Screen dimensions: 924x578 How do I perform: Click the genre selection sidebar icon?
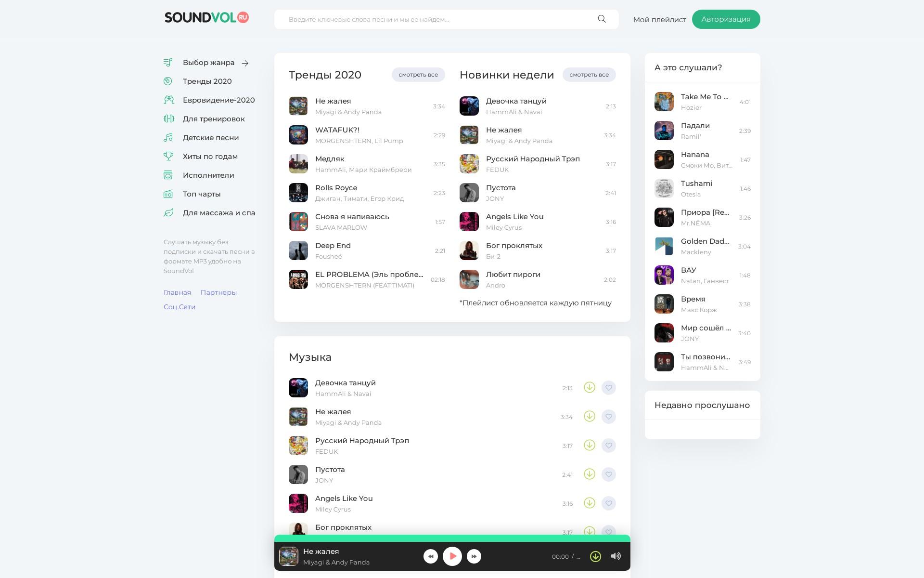[x=168, y=62]
